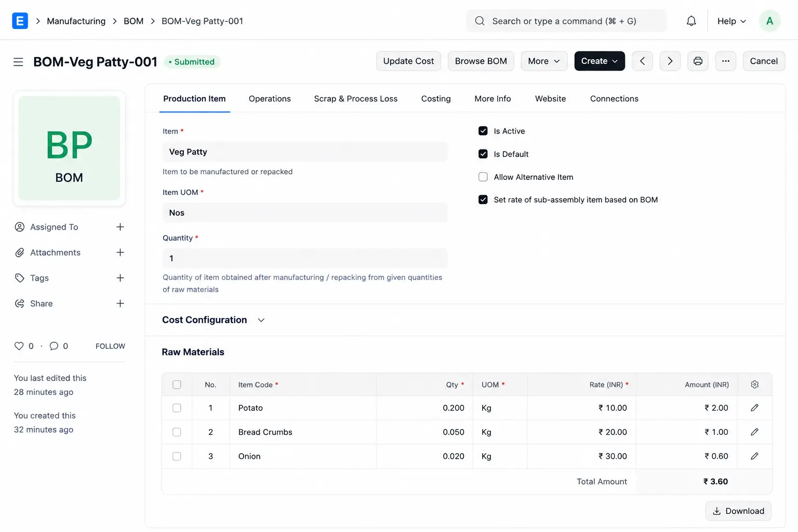798x532 pixels.
Task: Click the Item UOM Nos field
Action: pos(305,212)
